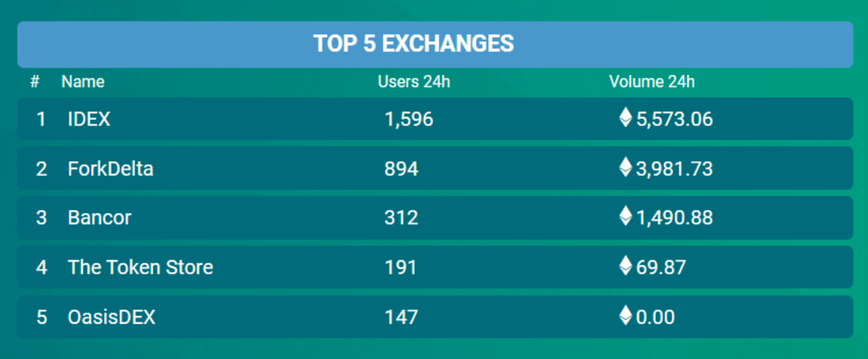Click the Ethereum icon beside 0.00
The image size is (868, 359).
(626, 315)
